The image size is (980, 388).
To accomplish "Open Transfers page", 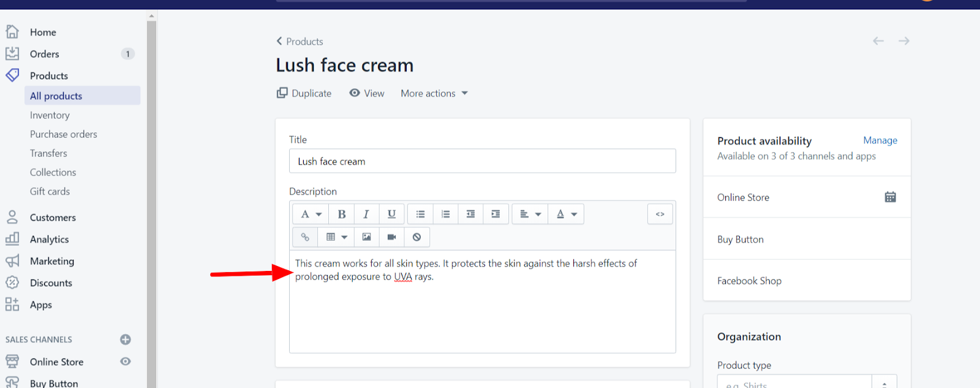I will click(x=48, y=153).
